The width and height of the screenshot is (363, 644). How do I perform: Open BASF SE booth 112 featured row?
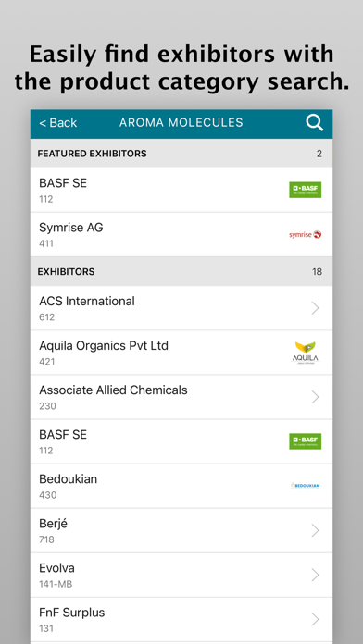(x=181, y=190)
